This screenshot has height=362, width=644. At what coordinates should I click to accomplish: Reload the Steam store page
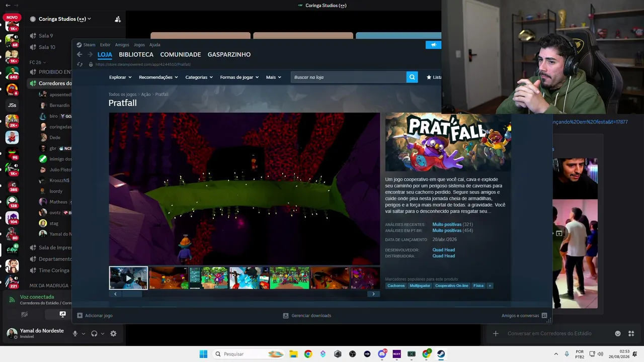(x=79, y=64)
